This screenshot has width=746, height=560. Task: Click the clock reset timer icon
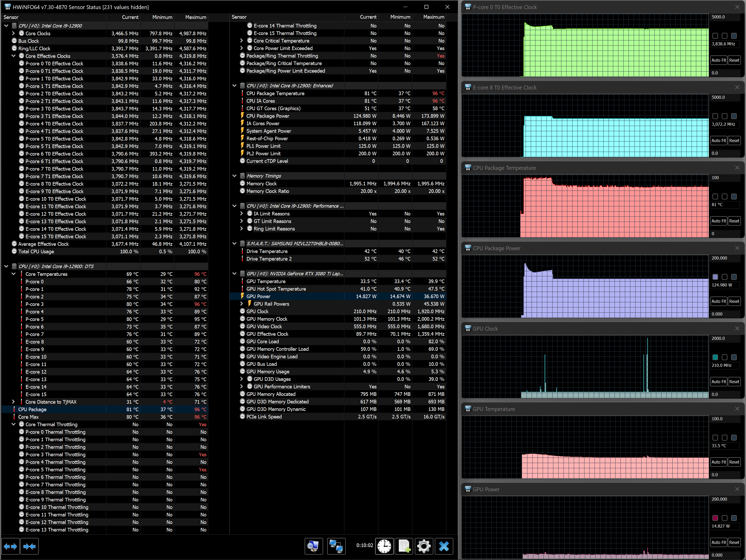tap(384, 546)
